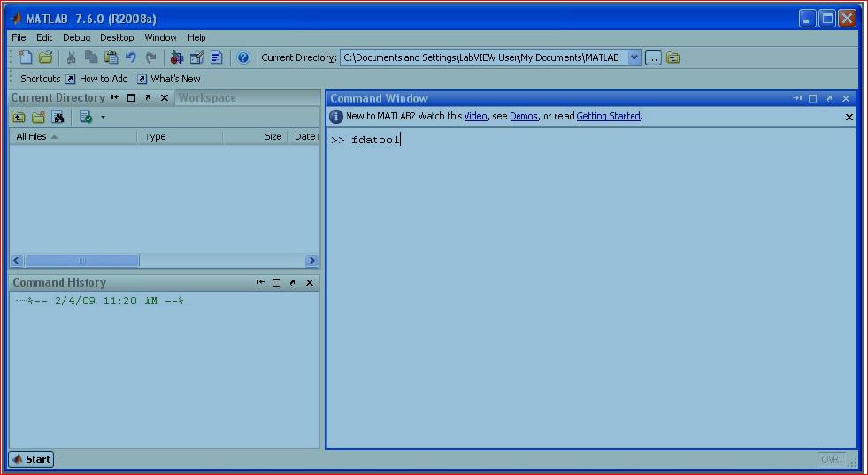Undock the Current Directory panel

point(148,97)
